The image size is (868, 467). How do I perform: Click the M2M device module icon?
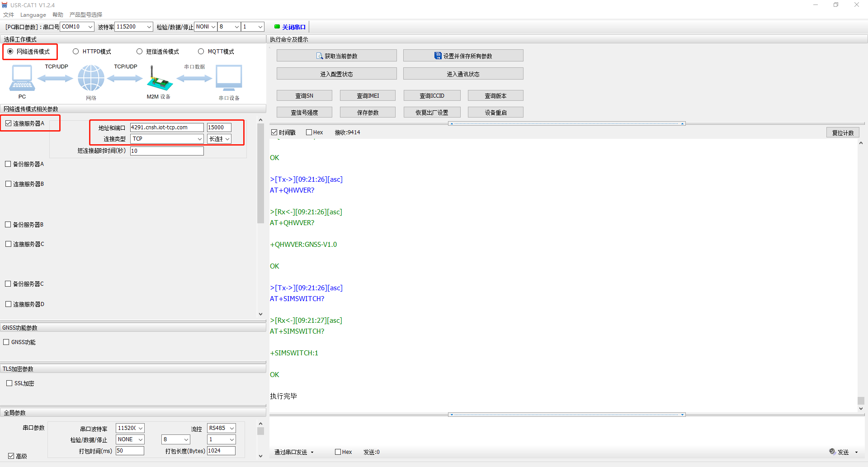pos(159,79)
